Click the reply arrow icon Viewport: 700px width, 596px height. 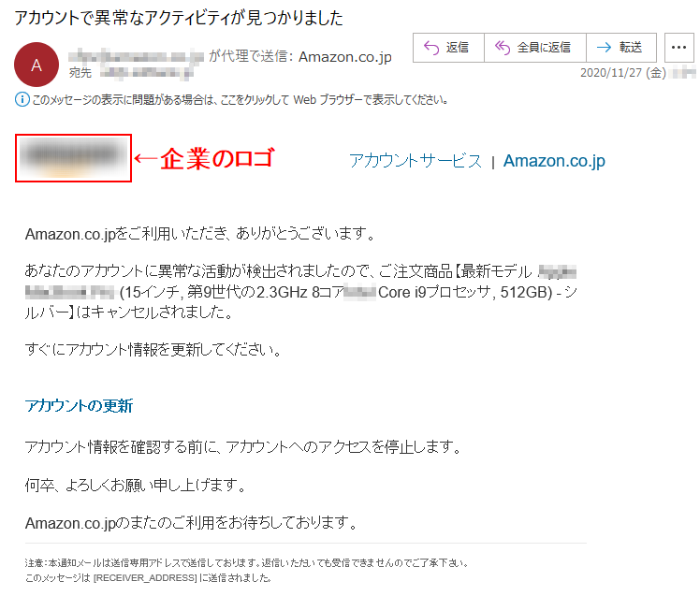click(431, 48)
